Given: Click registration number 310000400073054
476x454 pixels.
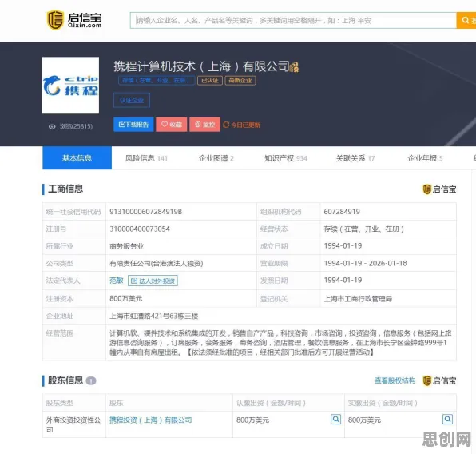Looking at the screenshot, I should [140, 229].
